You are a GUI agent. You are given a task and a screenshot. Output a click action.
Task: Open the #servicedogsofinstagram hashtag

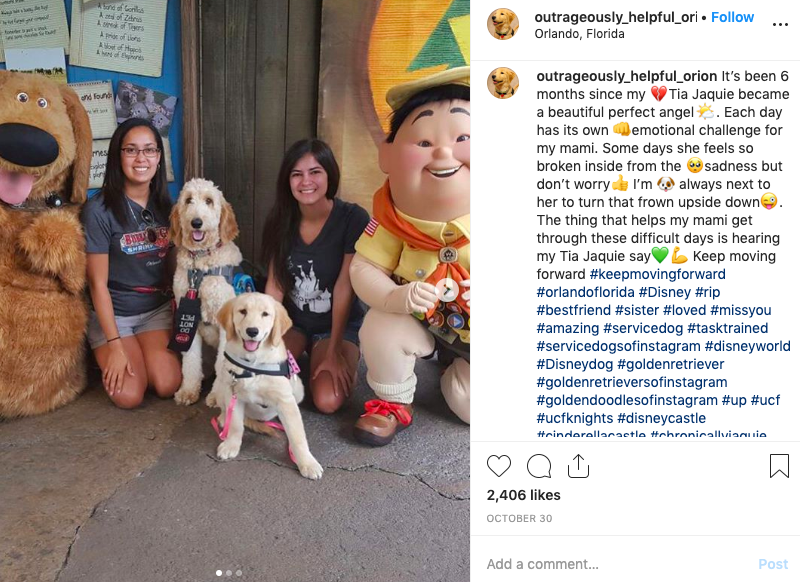618,346
